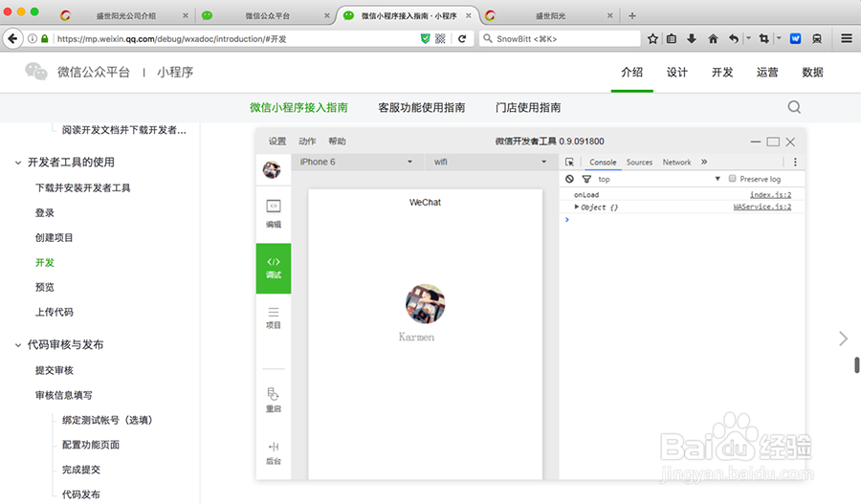Viewport: 861px width, 504px height.
Task: Expand the Object {} console entry
Action: pos(576,207)
